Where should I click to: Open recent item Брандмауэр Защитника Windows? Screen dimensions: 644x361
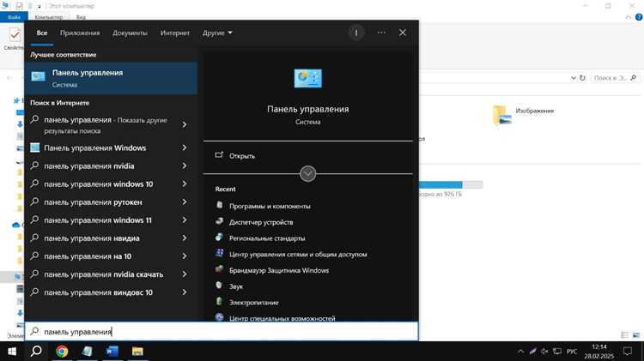(x=279, y=270)
